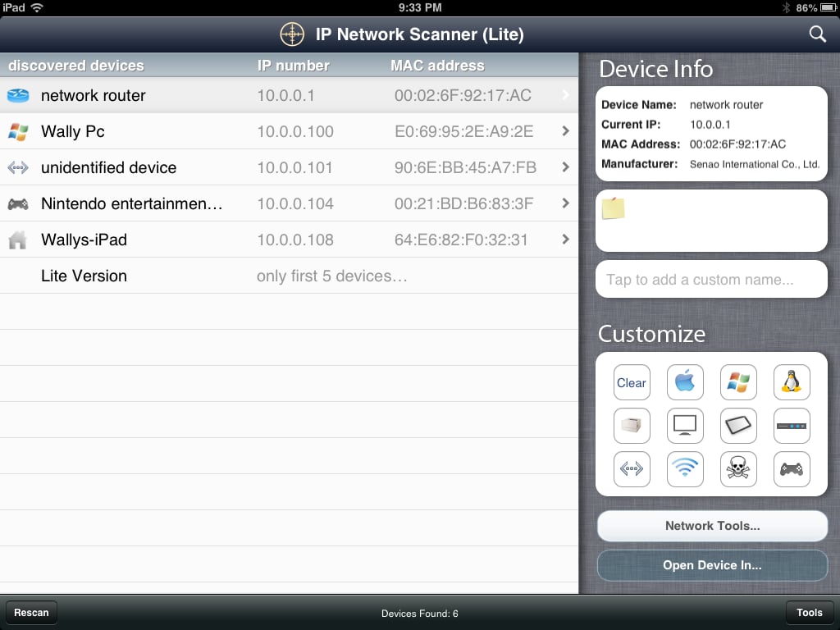840x630 pixels.
Task: Tap MAC address 90:6E:BB:45:A7:FB
Action: tap(466, 167)
